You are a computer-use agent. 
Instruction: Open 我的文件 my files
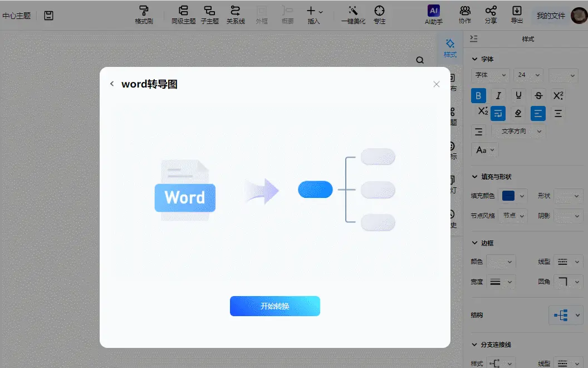pos(551,16)
